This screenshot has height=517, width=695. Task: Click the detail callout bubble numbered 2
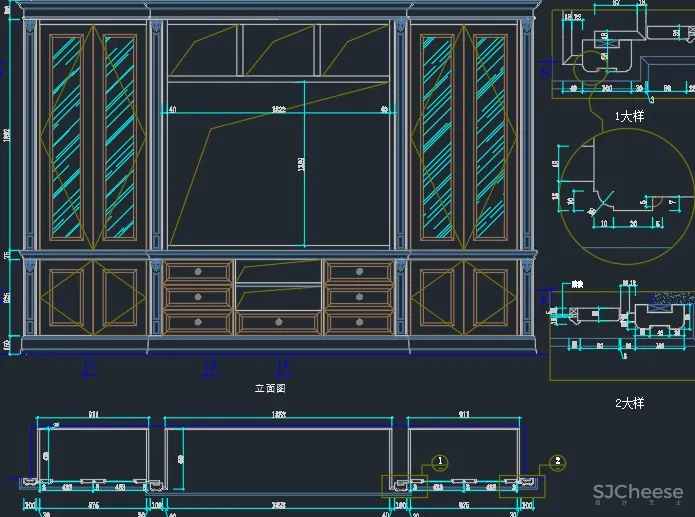(x=557, y=462)
